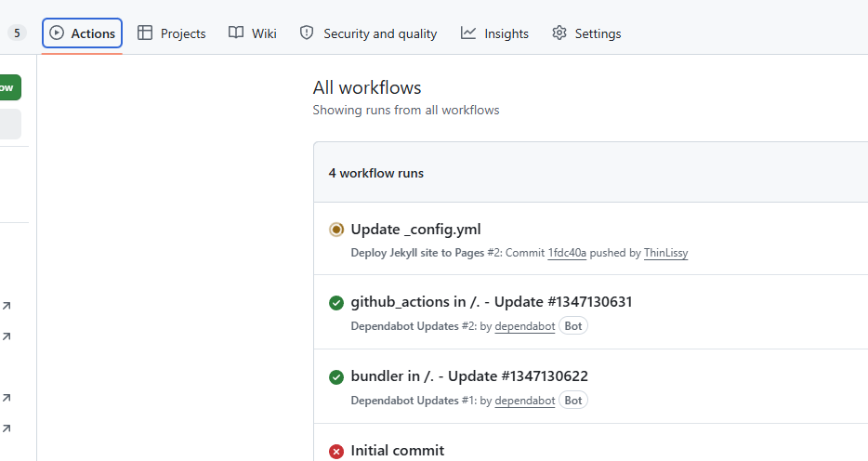Viewport: 868px width, 461px height.
Task: Open bundler Update #1347130622 run
Action: pos(469,376)
